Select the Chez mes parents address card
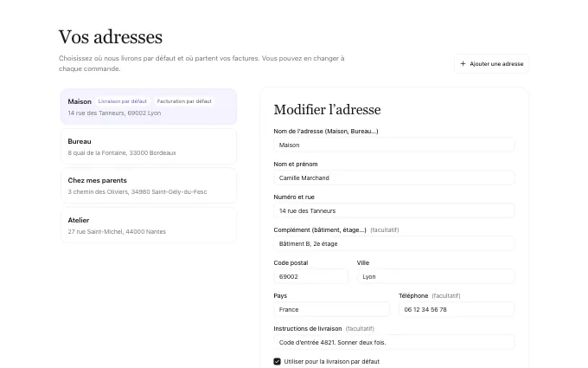588x368 pixels. click(x=149, y=185)
